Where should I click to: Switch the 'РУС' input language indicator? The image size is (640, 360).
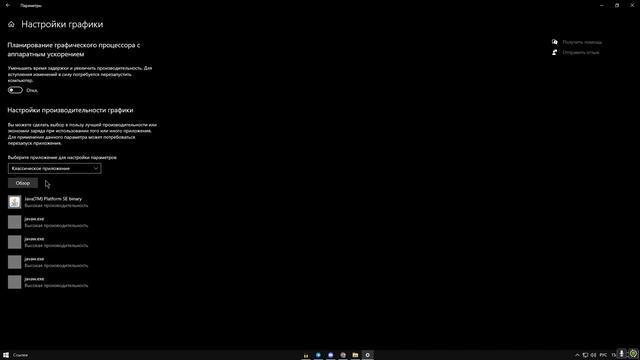[x=603, y=355]
